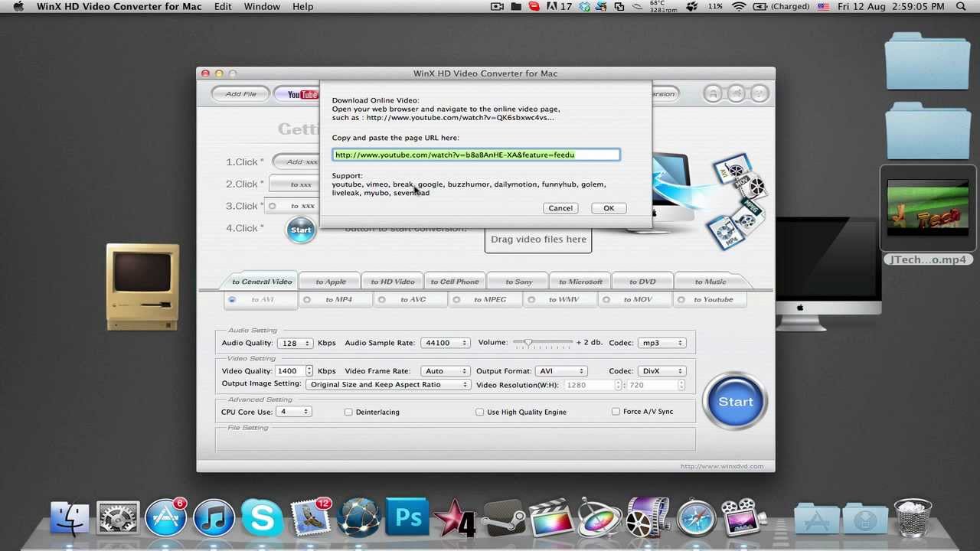Screen dimensions: 980x551
Task: Launch Safari compass icon
Action: pos(696,518)
